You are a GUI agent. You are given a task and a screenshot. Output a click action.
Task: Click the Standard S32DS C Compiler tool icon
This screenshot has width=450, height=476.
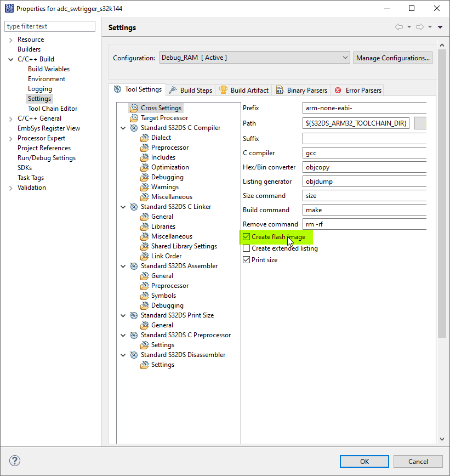134,128
